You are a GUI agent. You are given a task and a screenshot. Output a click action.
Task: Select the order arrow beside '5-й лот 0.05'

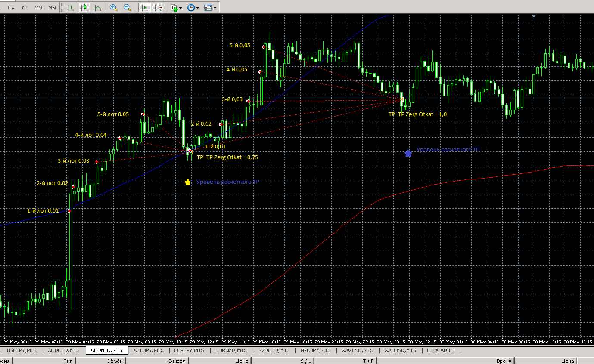(143, 114)
